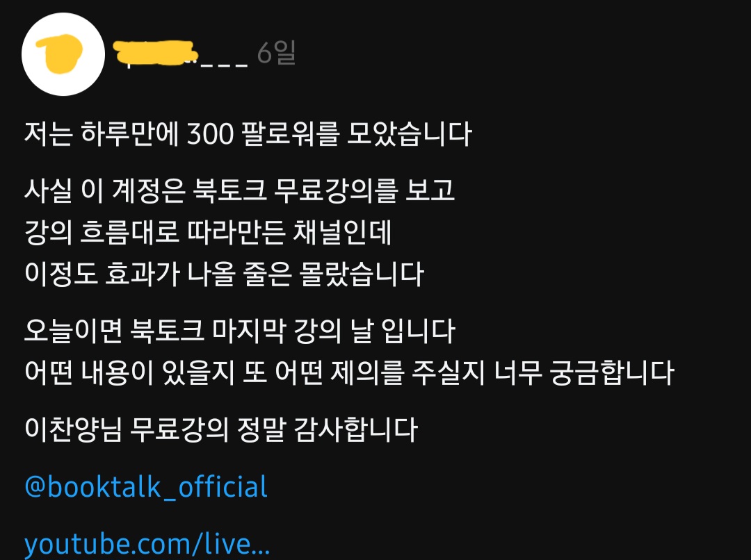Click the word "팔로워를" in the first sentence
This screenshot has width=751, height=560.
pyautogui.click(x=291, y=133)
